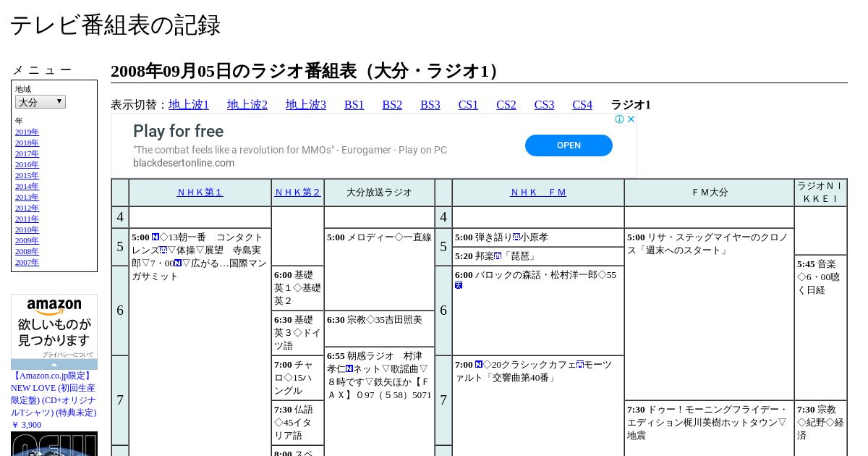This screenshot has height=456, width=868.
Task: Open the 2018年 archive link
Action: pyautogui.click(x=27, y=143)
